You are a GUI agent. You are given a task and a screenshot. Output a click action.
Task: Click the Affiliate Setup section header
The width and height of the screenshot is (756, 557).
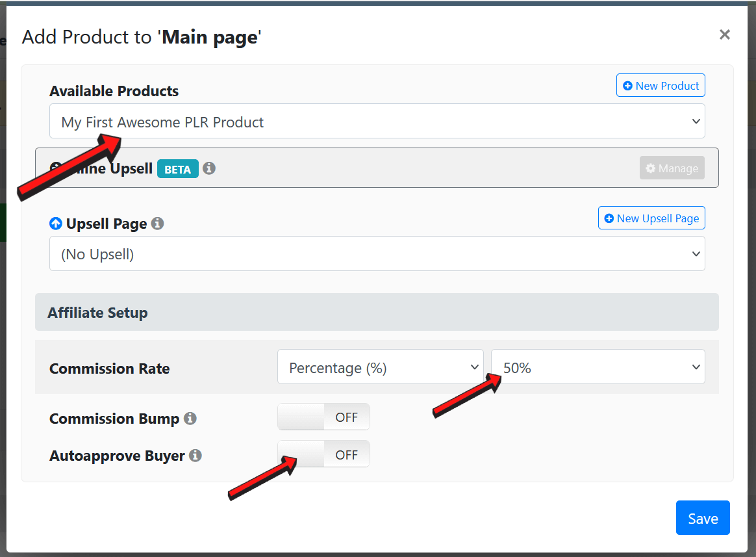[x=377, y=313]
